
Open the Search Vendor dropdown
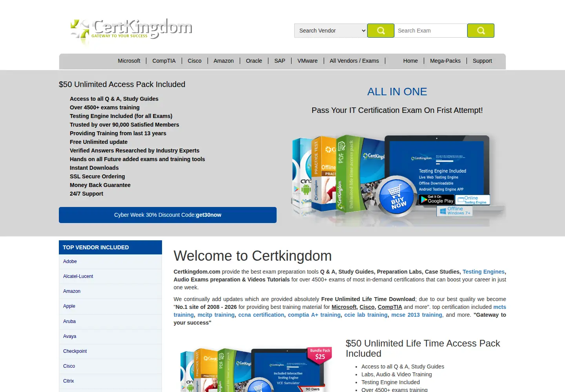[x=331, y=31]
